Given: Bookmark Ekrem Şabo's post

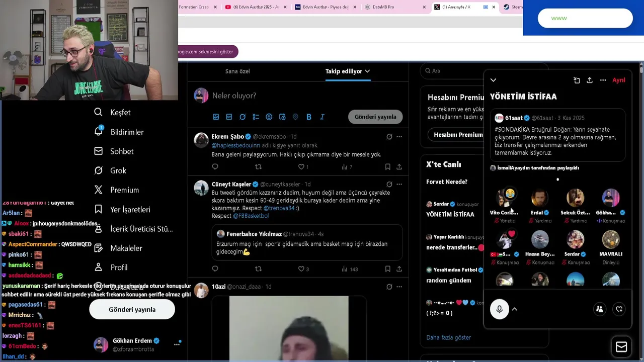Looking at the screenshot, I should pos(387,166).
